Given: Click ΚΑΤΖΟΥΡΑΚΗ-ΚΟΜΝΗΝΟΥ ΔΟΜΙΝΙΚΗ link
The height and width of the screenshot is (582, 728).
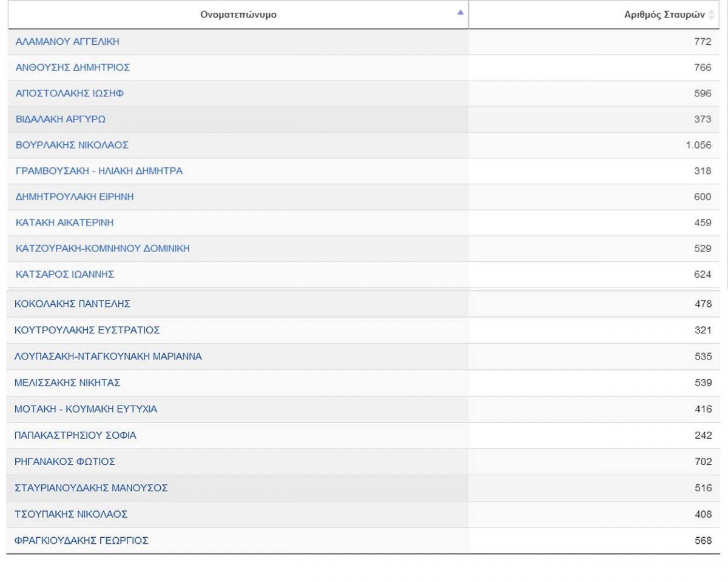Looking at the screenshot, I should 103,249.
